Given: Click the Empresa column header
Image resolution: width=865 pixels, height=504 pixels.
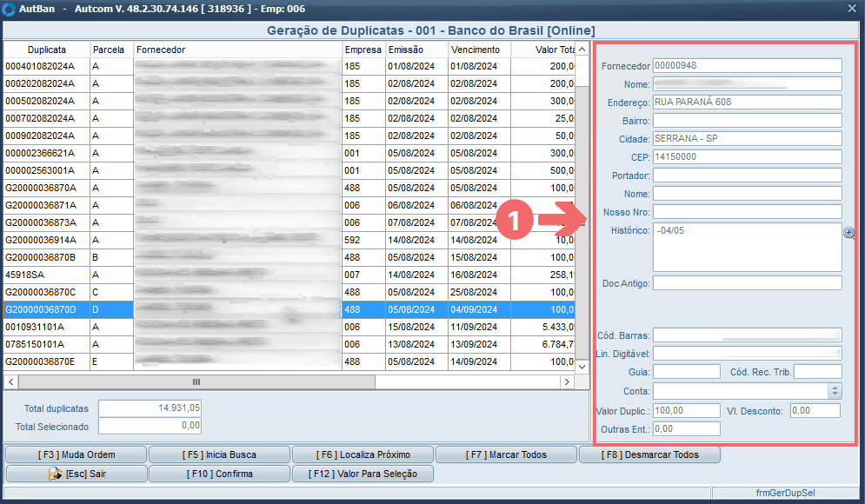Looking at the screenshot, I should click(x=363, y=50).
